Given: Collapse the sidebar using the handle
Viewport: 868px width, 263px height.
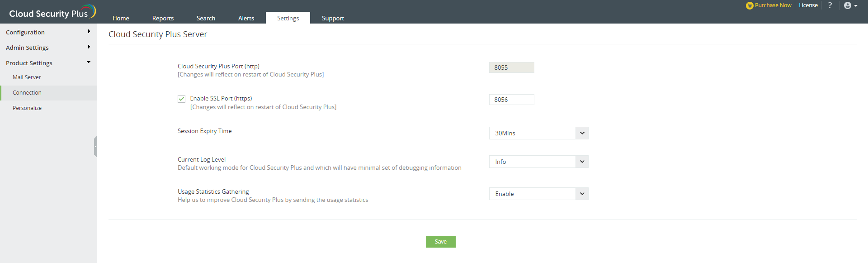Looking at the screenshot, I should pyautogui.click(x=95, y=146).
